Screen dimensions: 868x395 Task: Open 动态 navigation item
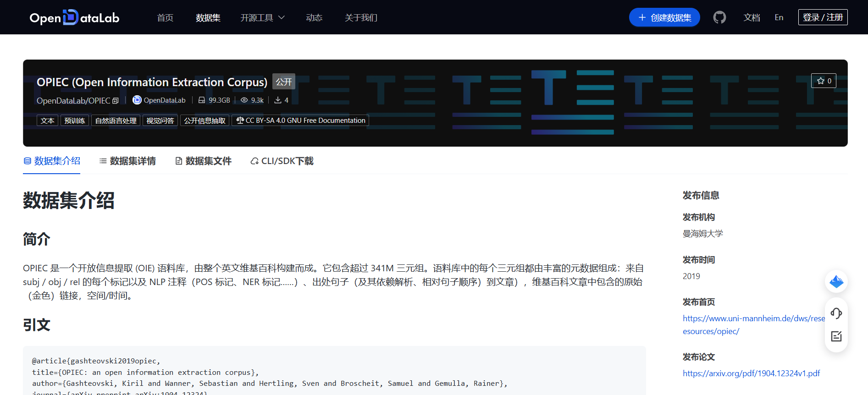[314, 17]
